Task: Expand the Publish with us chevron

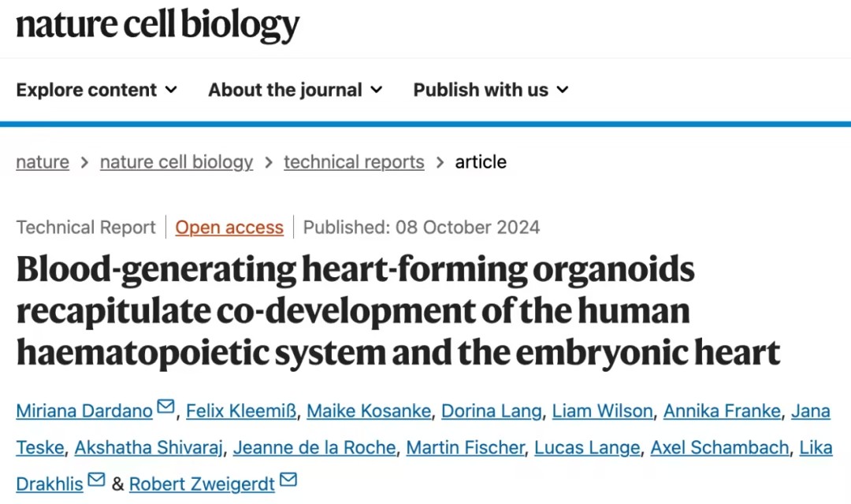Action: coord(563,90)
